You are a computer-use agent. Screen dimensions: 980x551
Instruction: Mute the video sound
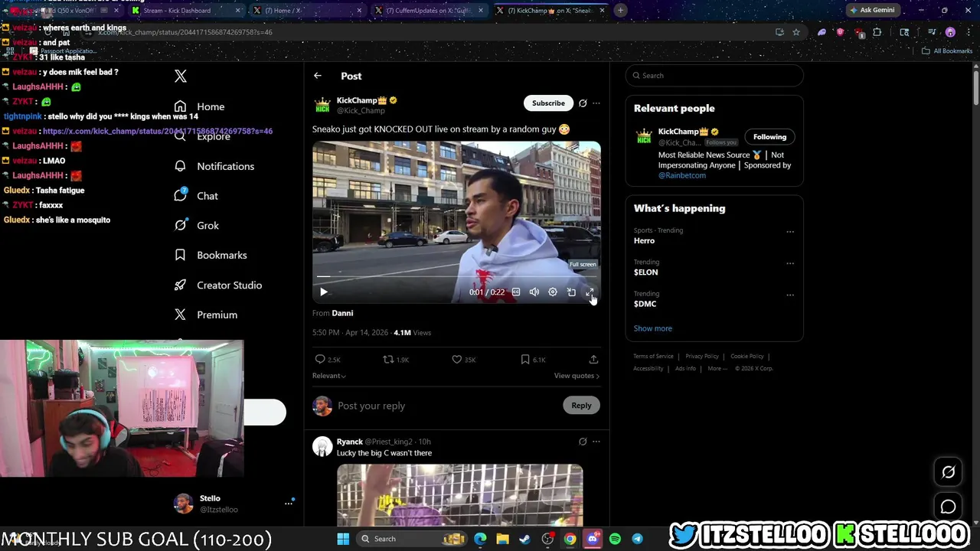(534, 292)
